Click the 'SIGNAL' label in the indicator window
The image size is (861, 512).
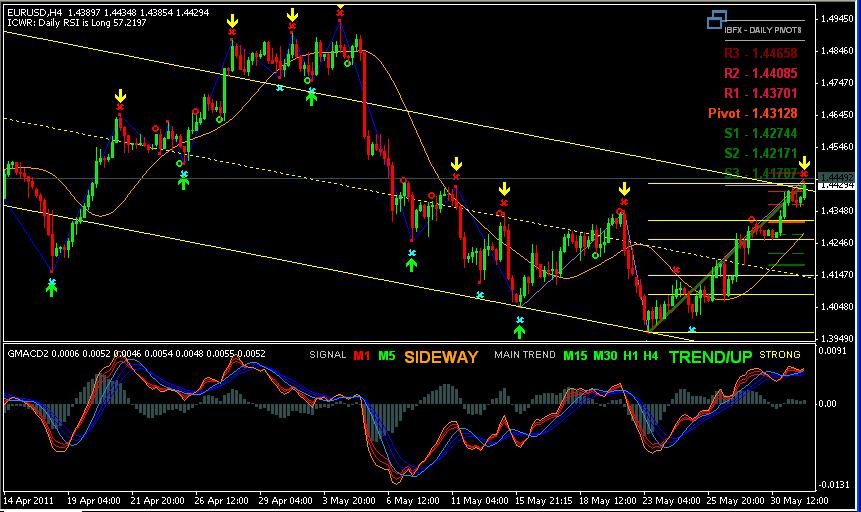pos(328,355)
